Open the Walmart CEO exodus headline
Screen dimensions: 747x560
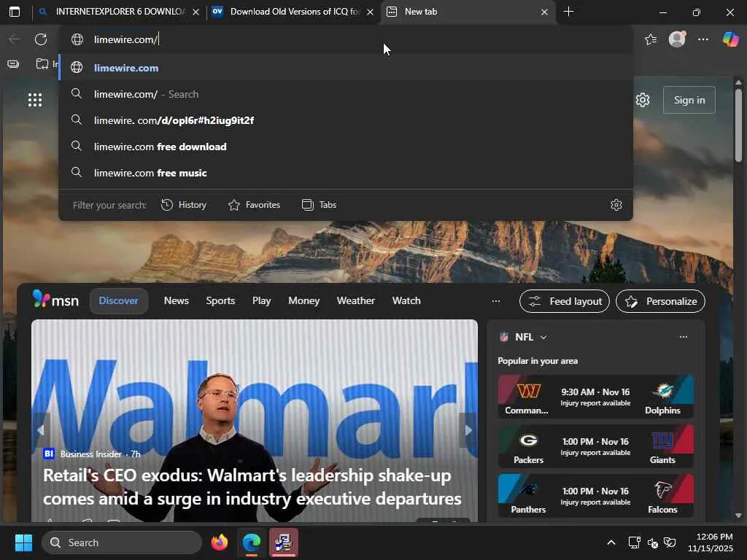[x=252, y=487]
